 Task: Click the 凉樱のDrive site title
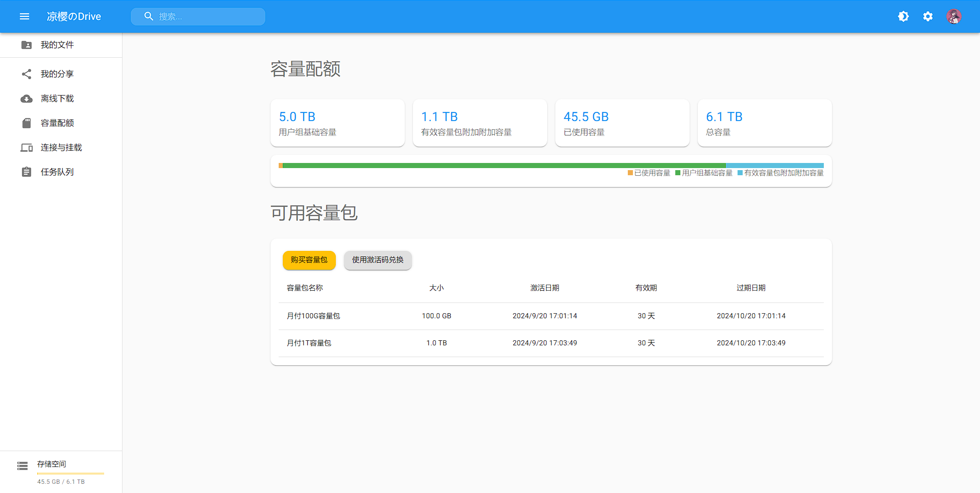point(74,16)
